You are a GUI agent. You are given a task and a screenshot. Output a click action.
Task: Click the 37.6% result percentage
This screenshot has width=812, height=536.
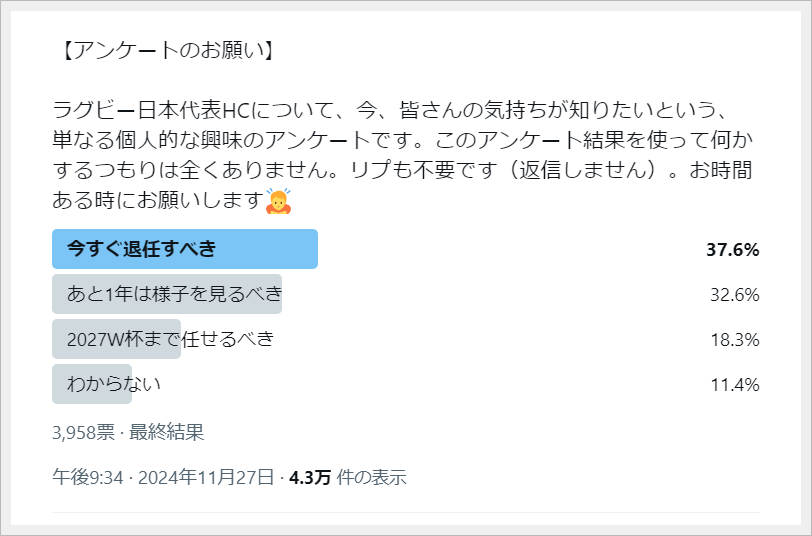[732, 250]
